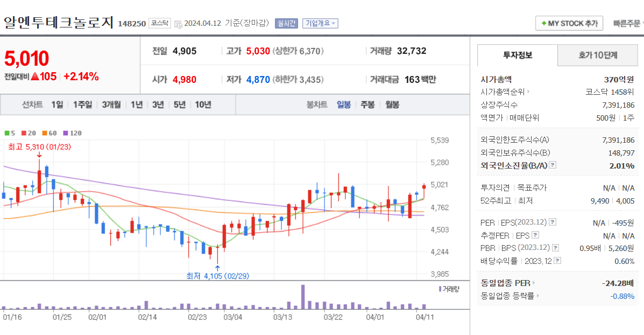Click help icon beside 배당수익률 2023.12
Viewport: 644px width, 335px height.
557,261
